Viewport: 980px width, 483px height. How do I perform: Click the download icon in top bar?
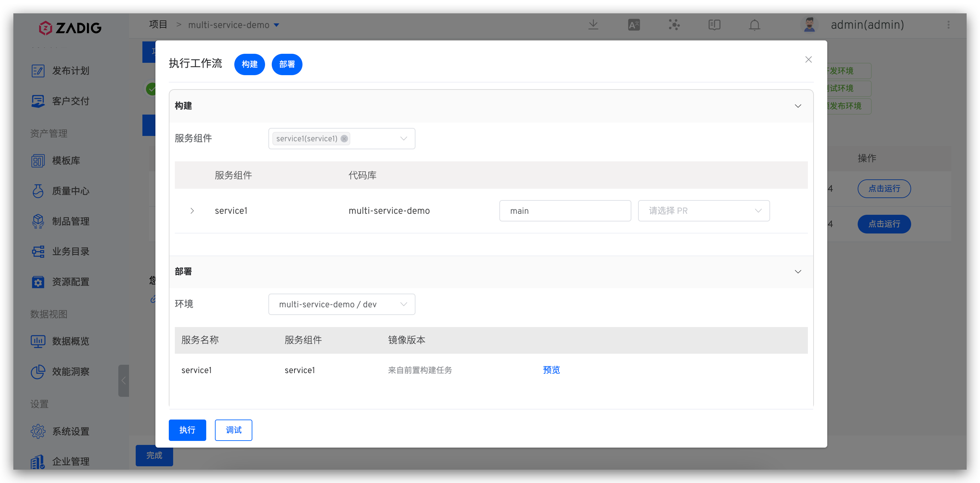point(593,25)
